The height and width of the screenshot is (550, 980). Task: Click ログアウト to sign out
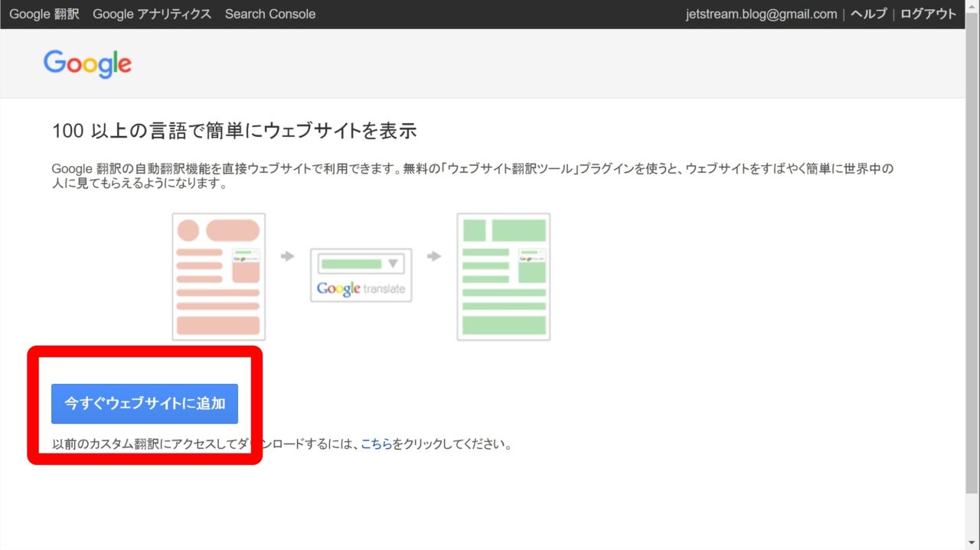click(928, 14)
